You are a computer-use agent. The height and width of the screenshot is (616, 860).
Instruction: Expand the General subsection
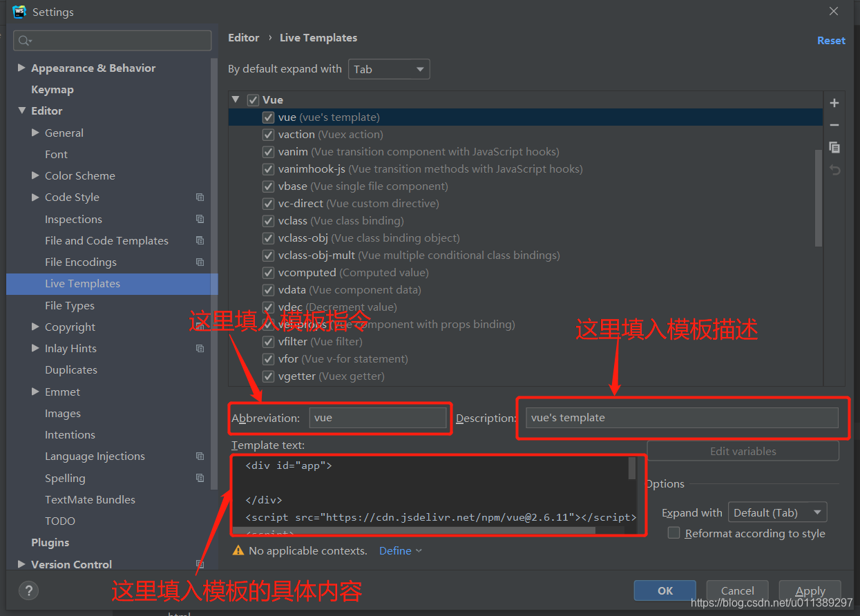tap(35, 133)
